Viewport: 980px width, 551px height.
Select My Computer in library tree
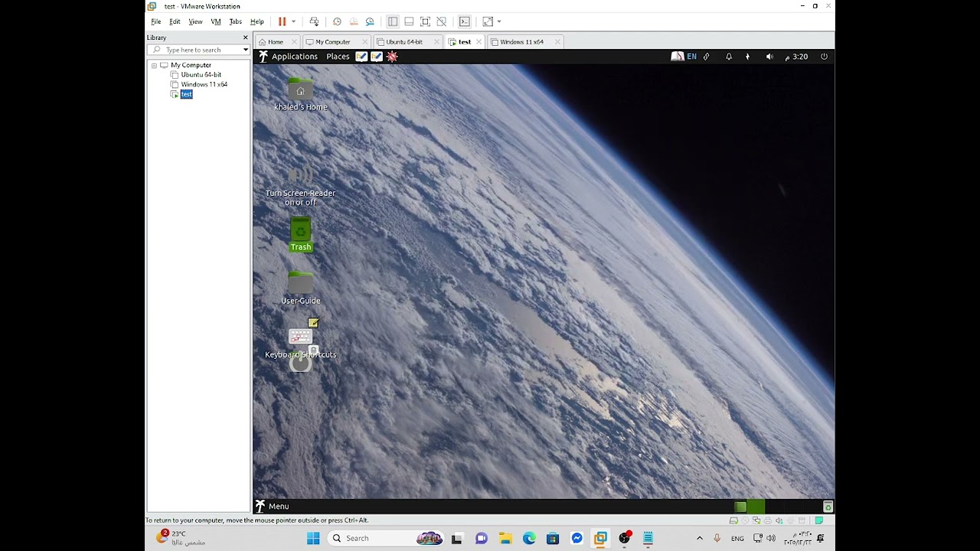point(191,65)
